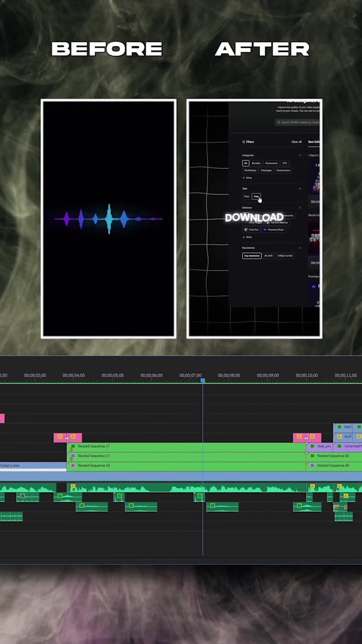Click the Final Cut software icon
This screenshot has height=644, width=362.
point(245,229)
